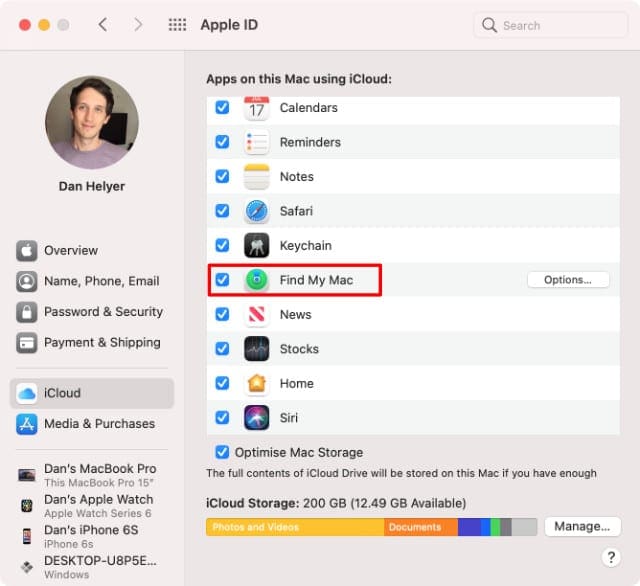Open Name, Phone, Email section
Viewport: 640px width, 586px height.
(x=92, y=281)
